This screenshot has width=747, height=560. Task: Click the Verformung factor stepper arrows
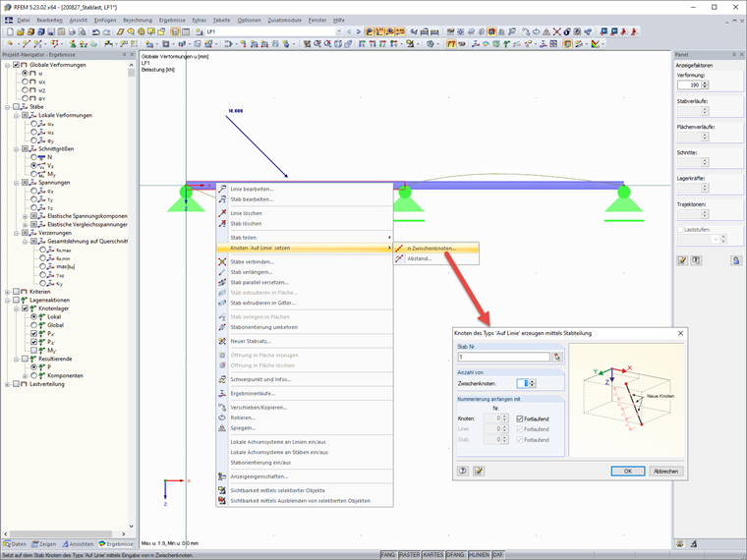coord(706,84)
